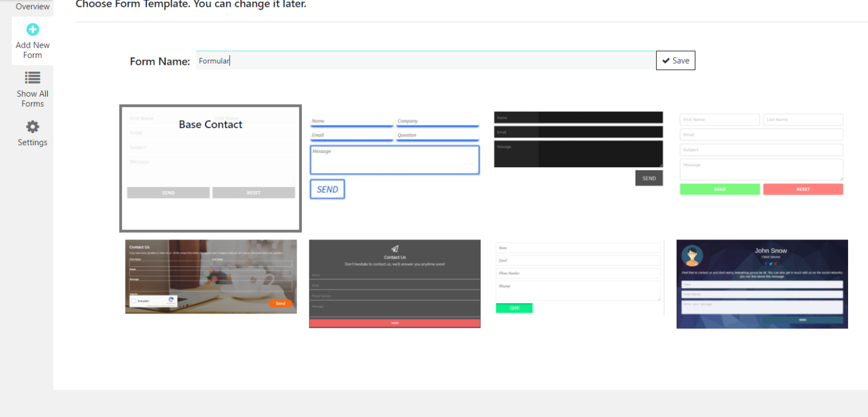Image resolution: width=868 pixels, height=417 pixels.
Task: Choose the Contact Us coffee photo template
Action: tap(211, 276)
